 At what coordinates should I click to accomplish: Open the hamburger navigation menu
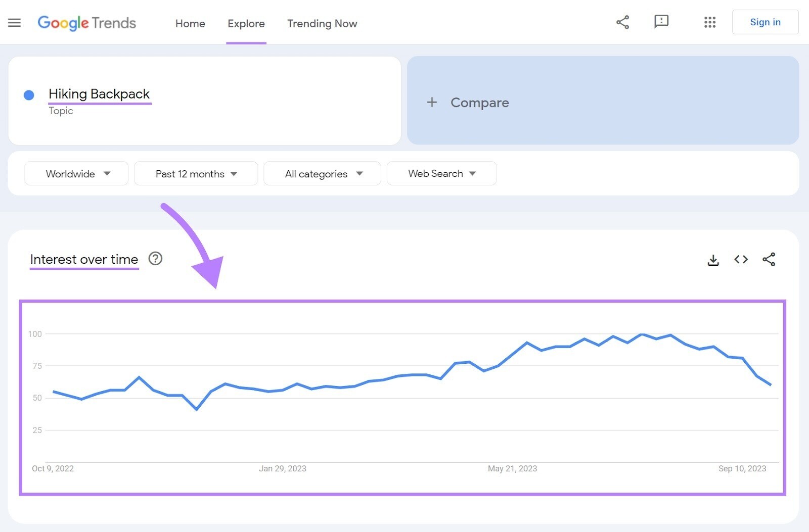point(14,22)
